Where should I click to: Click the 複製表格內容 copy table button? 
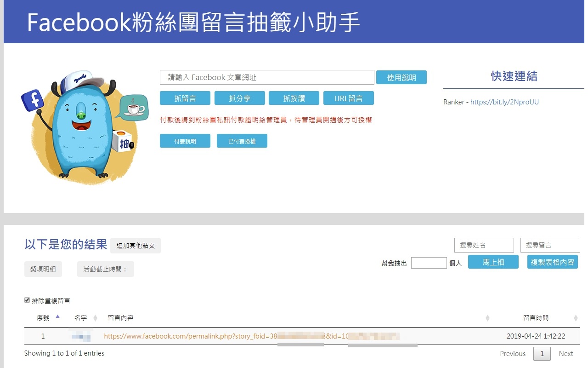(x=553, y=262)
